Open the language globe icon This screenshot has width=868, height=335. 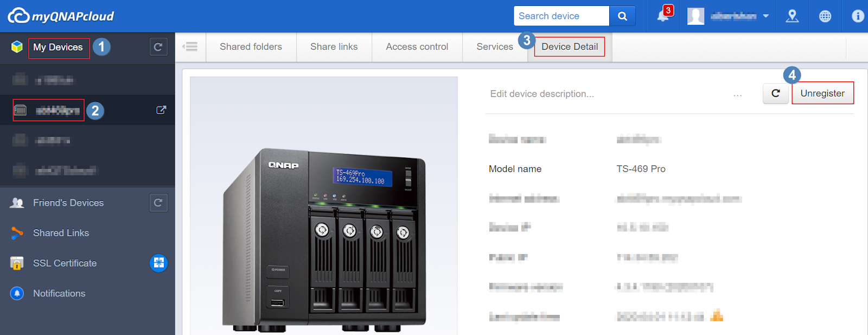click(825, 16)
